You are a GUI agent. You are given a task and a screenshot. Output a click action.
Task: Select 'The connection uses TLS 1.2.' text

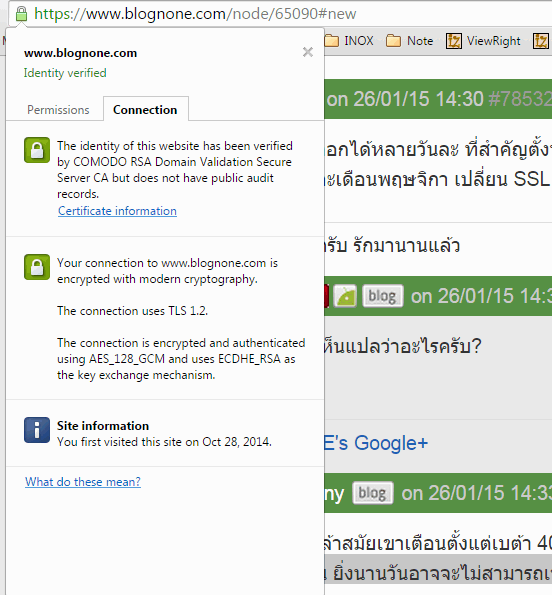(x=132, y=311)
